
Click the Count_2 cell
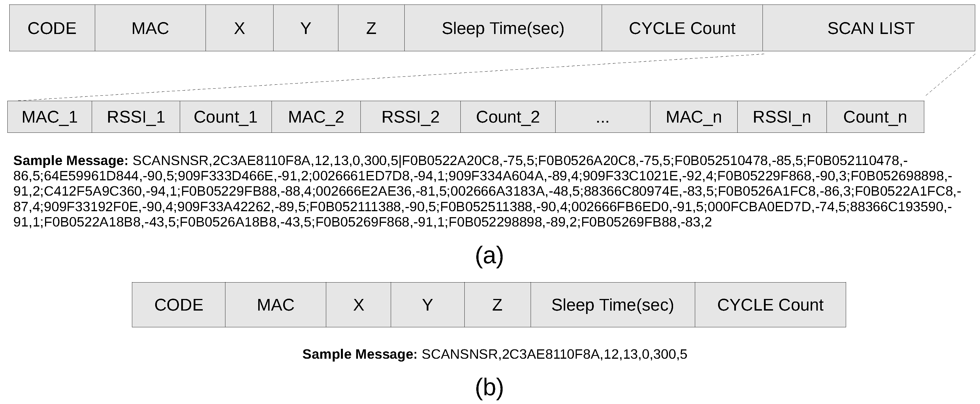[507, 117]
